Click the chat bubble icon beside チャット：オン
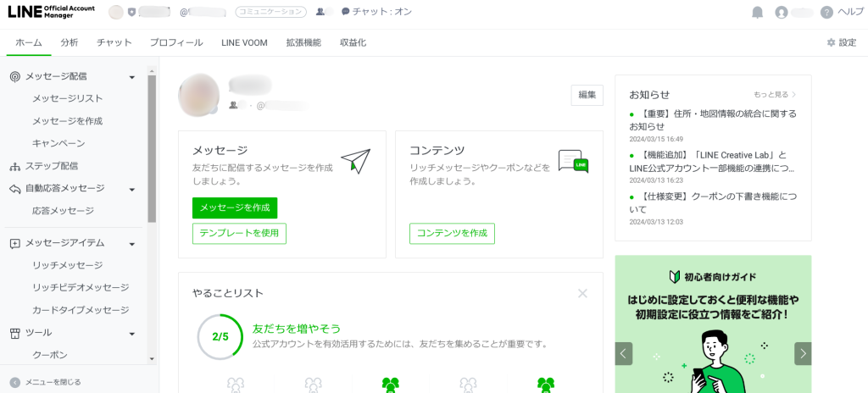 346,12
